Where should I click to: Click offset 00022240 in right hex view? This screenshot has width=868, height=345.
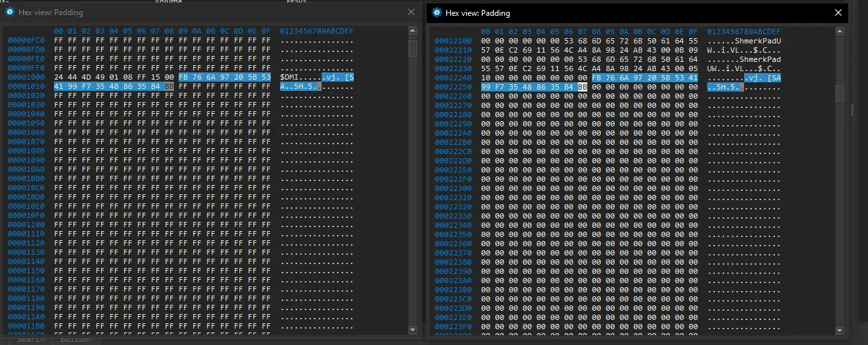coord(453,77)
